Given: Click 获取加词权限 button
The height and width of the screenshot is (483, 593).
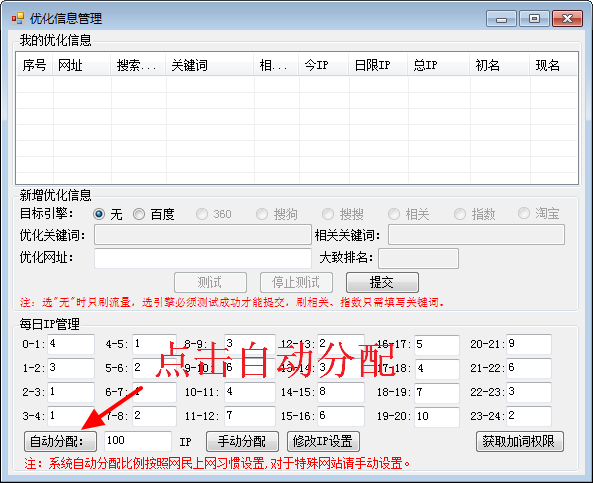Looking at the screenshot, I should (519, 441).
